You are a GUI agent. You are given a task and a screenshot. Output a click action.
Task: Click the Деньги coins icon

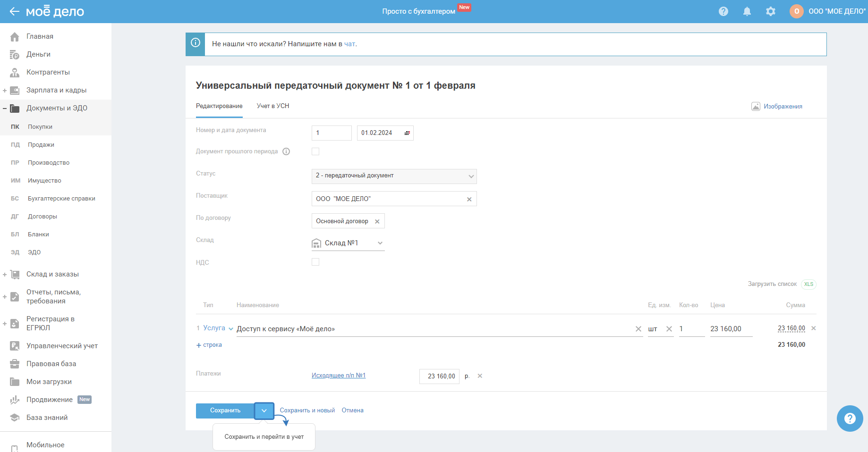(15, 54)
